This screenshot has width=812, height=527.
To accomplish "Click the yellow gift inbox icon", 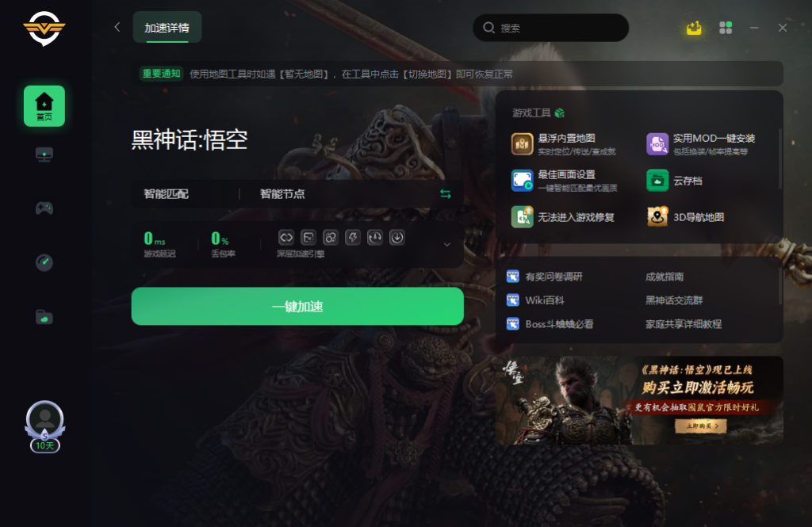I will [693, 28].
